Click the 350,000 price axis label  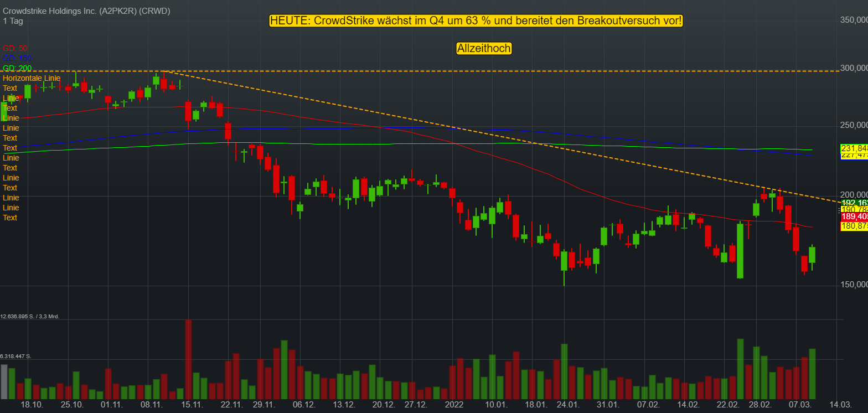(854, 20)
